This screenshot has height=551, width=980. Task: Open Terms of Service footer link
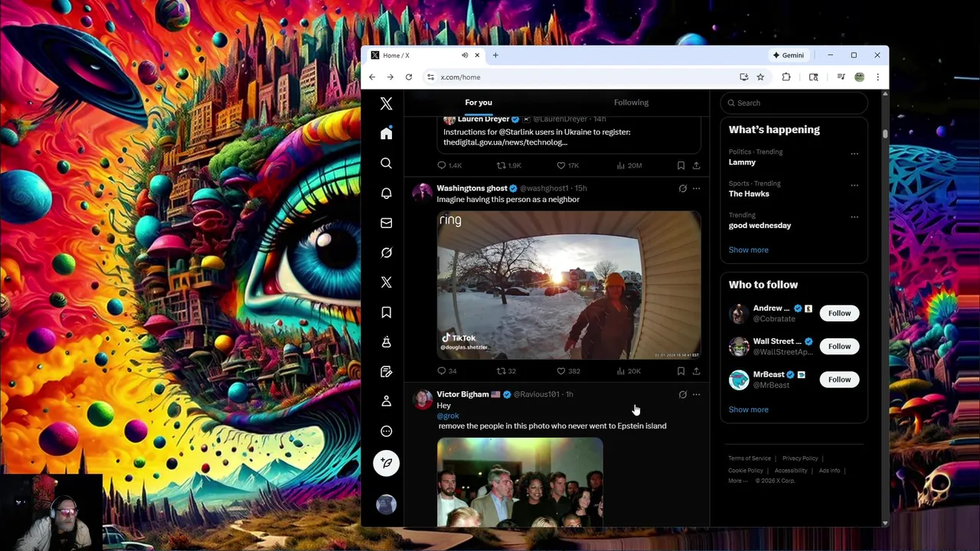(750, 458)
